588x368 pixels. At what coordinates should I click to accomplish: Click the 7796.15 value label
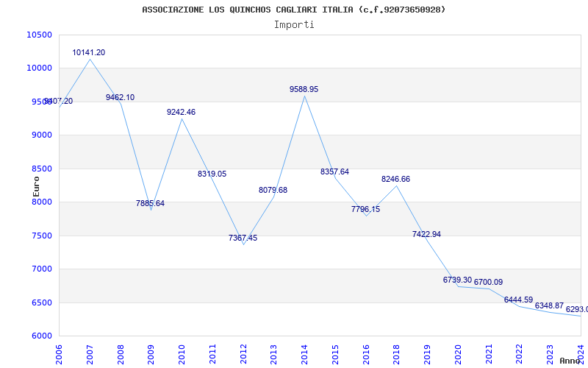coord(365,209)
